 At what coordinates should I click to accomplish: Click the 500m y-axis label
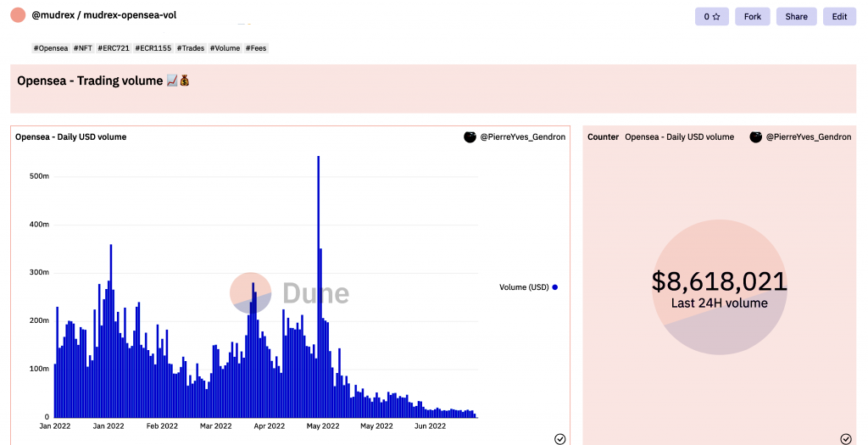[x=39, y=176]
